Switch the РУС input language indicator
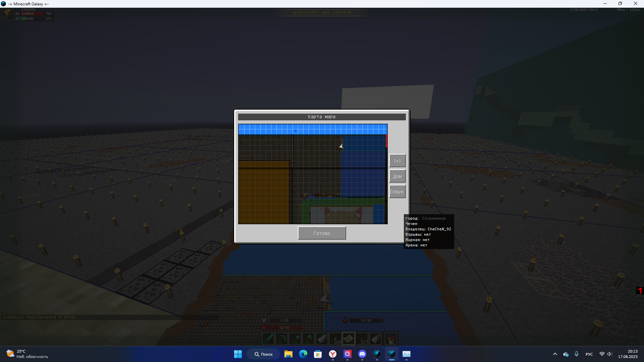Image resolution: width=644 pixels, height=362 pixels. click(589, 354)
